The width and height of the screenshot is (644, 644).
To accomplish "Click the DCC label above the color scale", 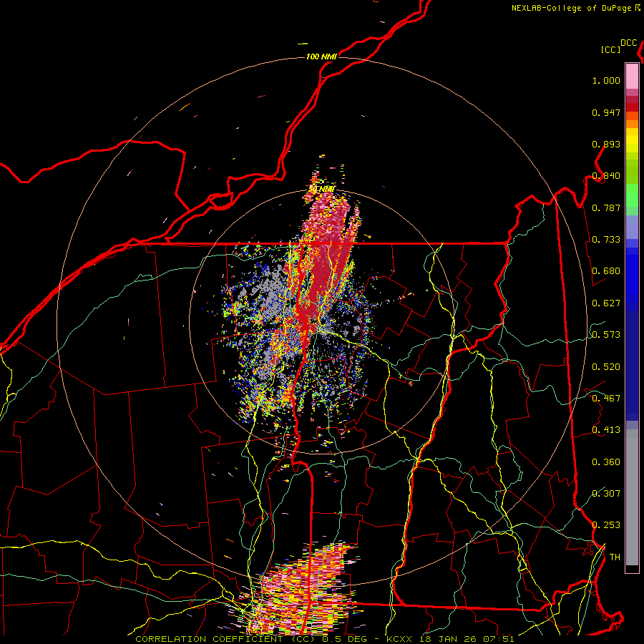I will click(629, 42).
